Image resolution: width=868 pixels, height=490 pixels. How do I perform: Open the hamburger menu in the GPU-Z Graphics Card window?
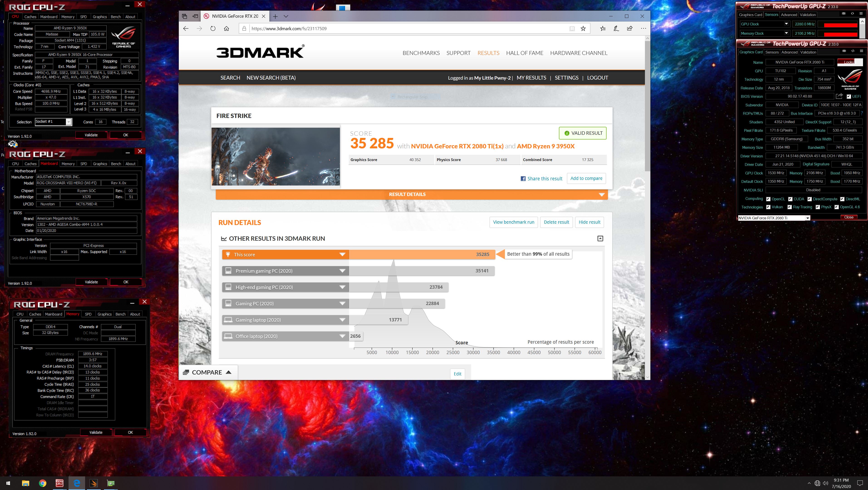click(x=862, y=51)
